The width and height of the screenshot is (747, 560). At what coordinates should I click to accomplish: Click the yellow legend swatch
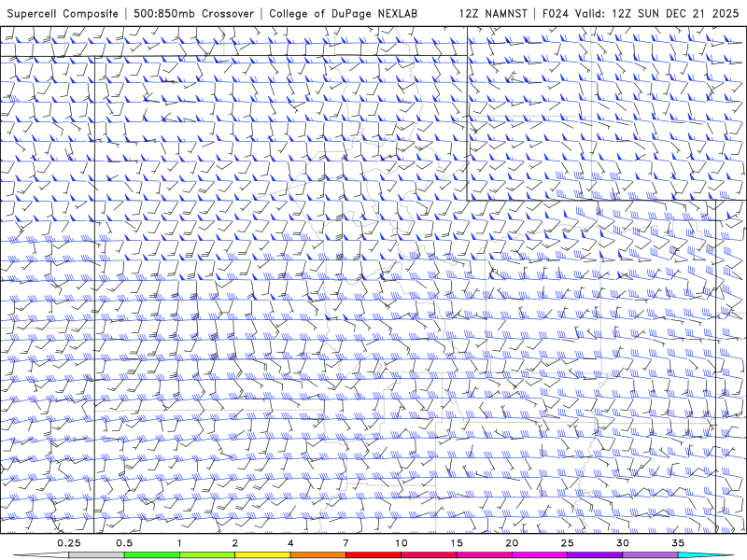coord(262,555)
